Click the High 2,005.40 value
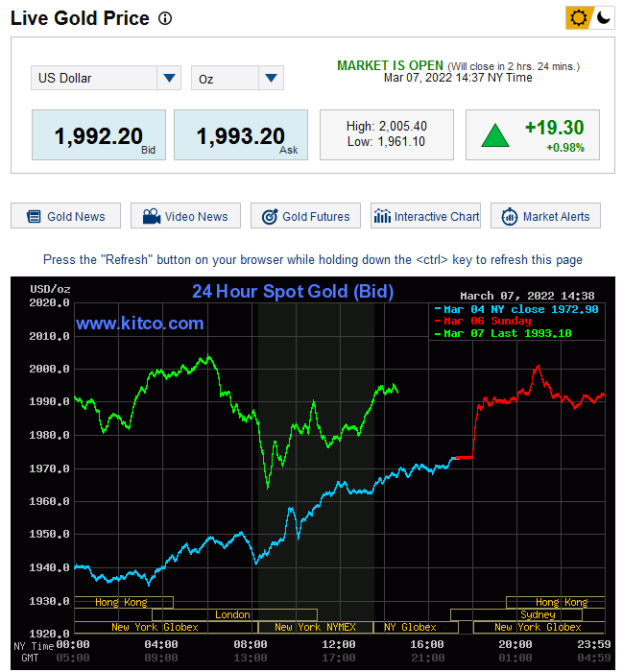 (387, 127)
